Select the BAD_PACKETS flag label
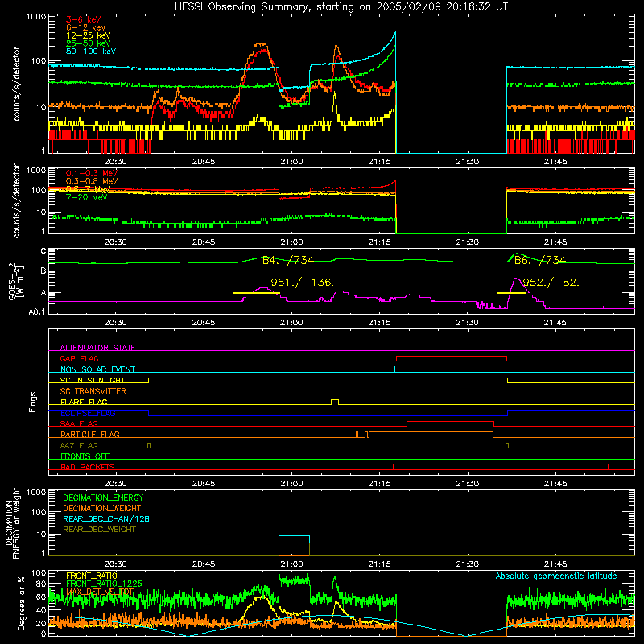Image resolution: width=644 pixels, height=644 pixels. pos(88,468)
